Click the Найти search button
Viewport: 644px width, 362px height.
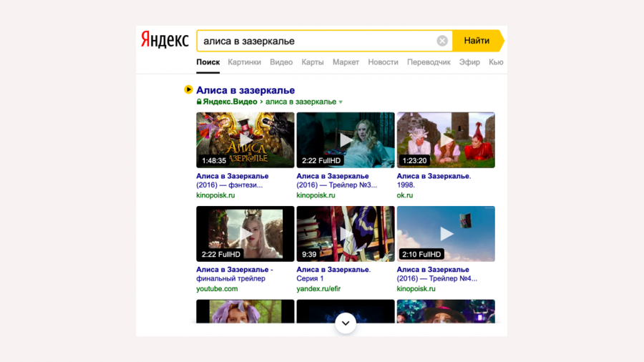click(478, 41)
